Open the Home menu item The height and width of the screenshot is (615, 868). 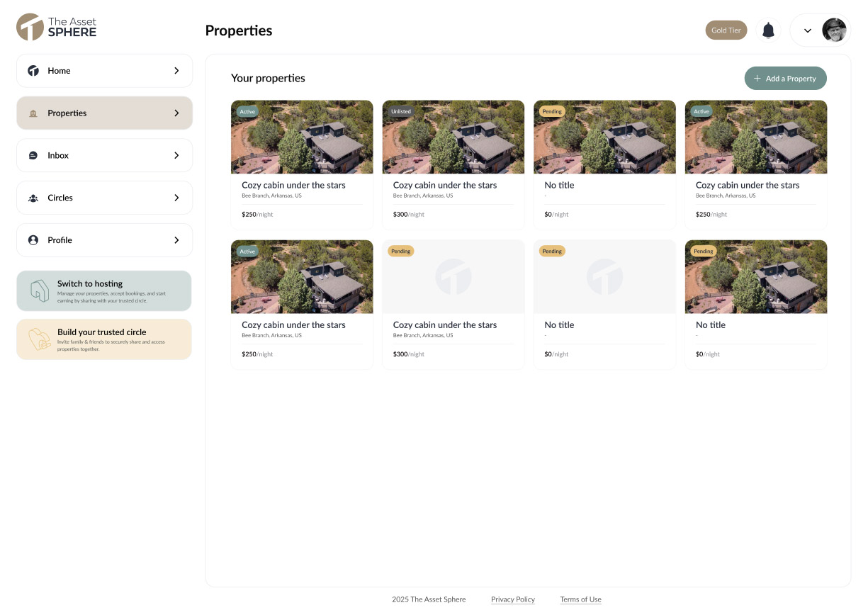(x=104, y=71)
